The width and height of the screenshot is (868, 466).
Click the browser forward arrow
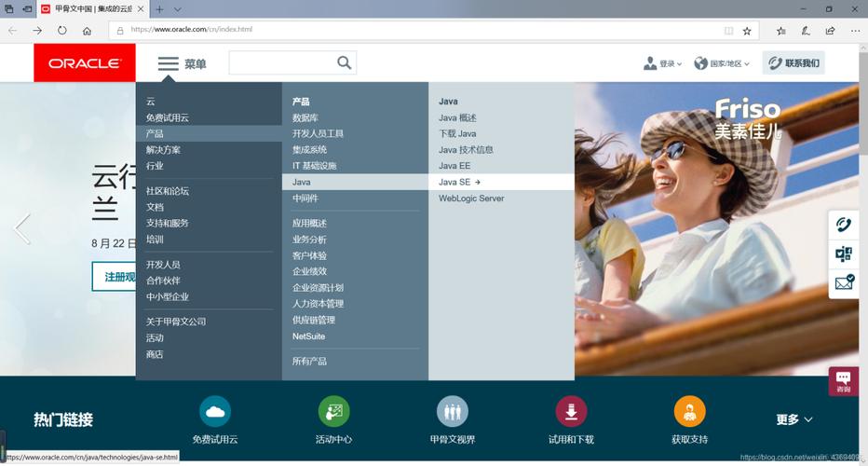(x=37, y=31)
